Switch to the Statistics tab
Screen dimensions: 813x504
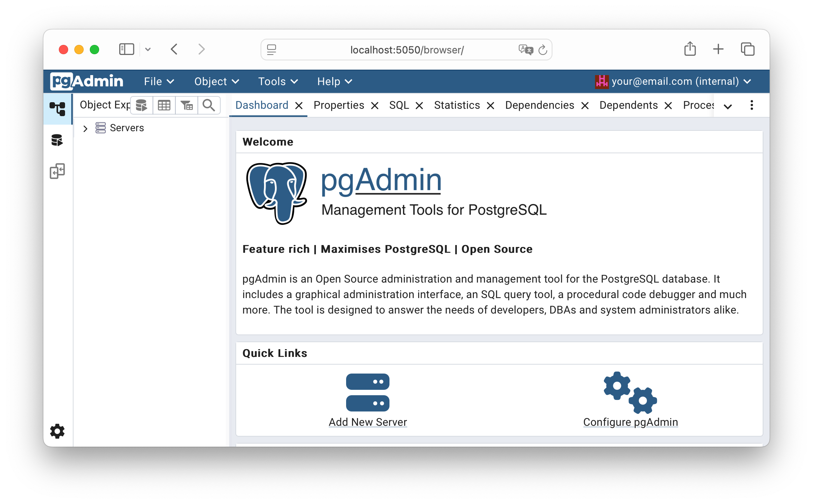[x=457, y=105]
